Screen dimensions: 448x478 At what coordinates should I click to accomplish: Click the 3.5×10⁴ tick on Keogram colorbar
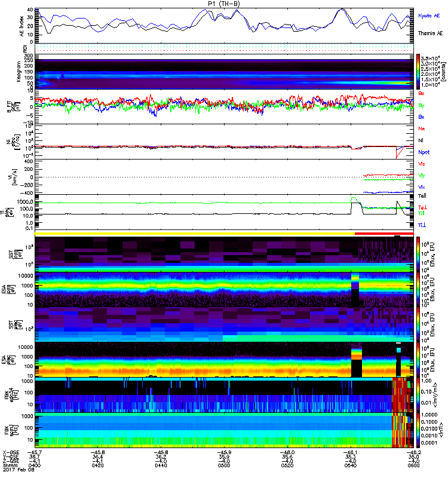pos(429,59)
